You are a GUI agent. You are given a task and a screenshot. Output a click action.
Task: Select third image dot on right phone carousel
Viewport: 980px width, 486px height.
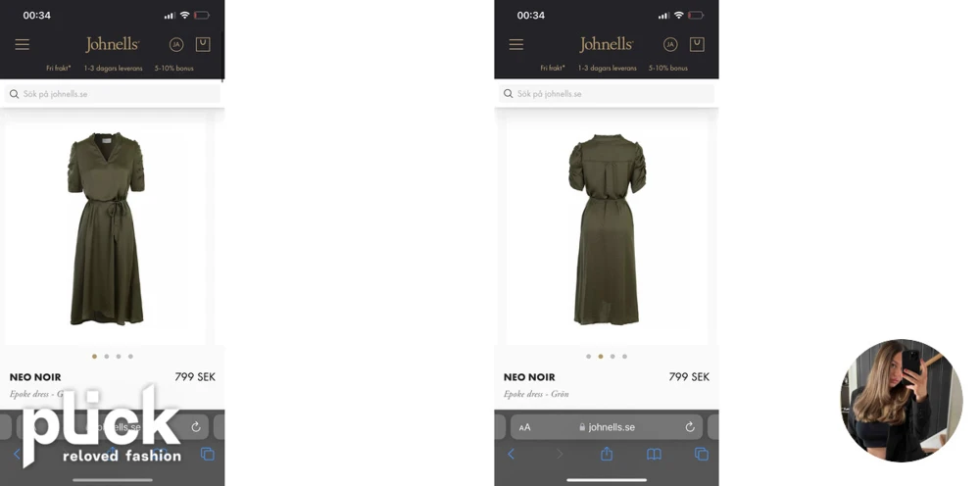pyautogui.click(x=612, y=357)
